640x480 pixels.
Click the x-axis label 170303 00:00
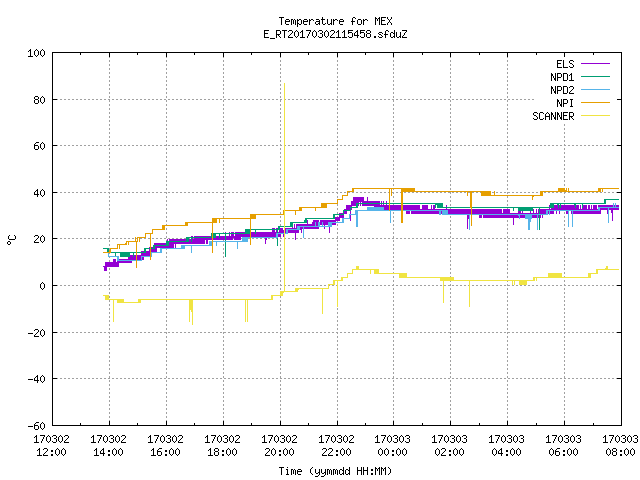click(x=393, y=446)
